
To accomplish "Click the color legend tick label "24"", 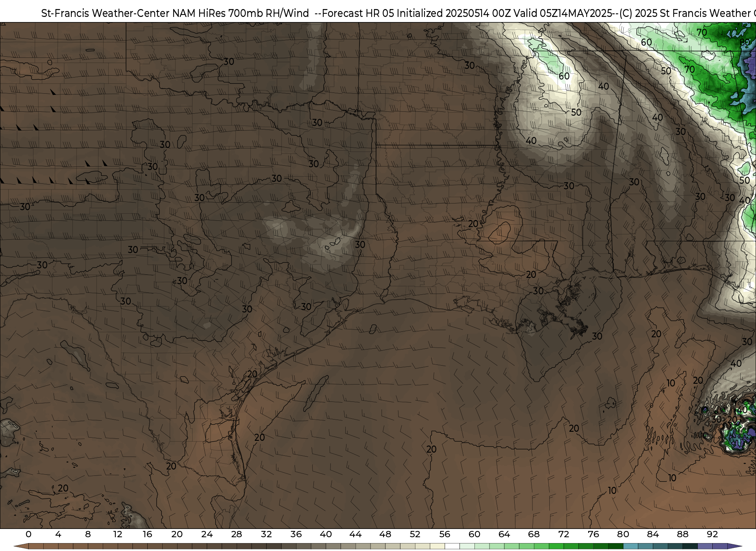I will [x=207, y=534].
